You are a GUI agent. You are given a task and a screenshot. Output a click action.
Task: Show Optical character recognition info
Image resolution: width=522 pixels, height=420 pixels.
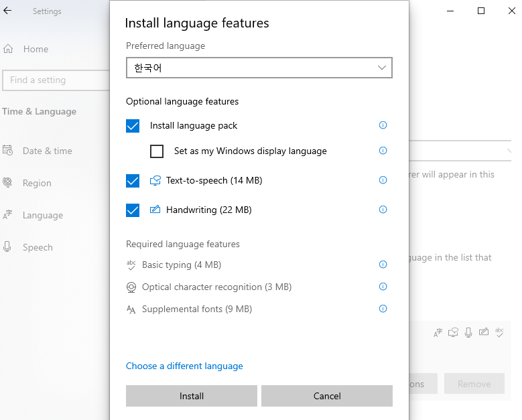[x=383, y=287]
